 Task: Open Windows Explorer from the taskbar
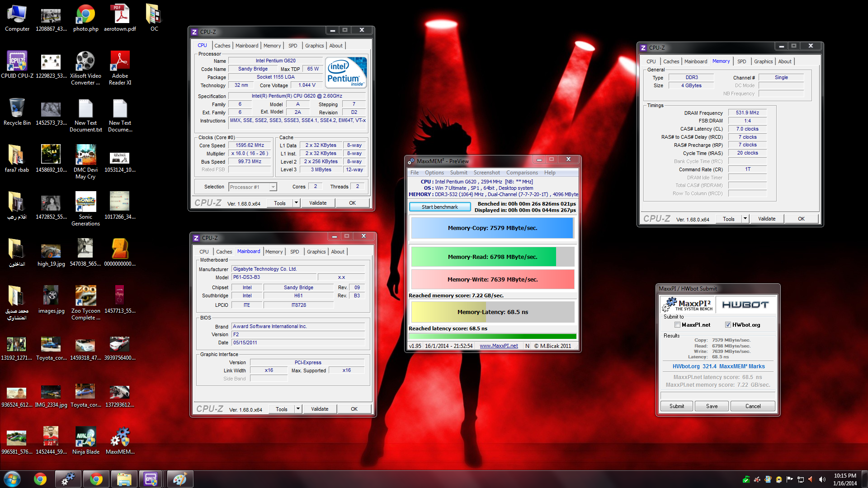(x=124, y=479)
